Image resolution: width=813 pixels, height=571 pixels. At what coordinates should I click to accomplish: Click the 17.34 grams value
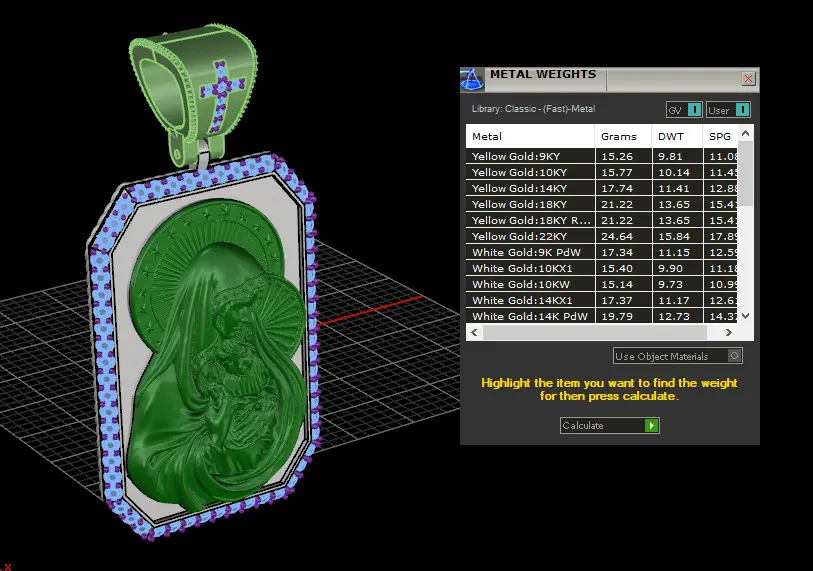tap(617, 253)
